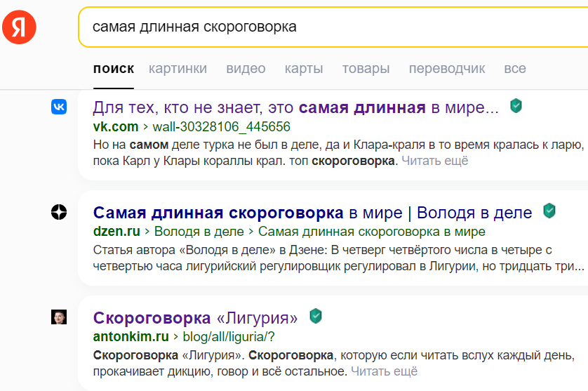
Task: Click snippet text «прокачивает дикцию, говор и всё остальное»
Action: click(220, 371)
